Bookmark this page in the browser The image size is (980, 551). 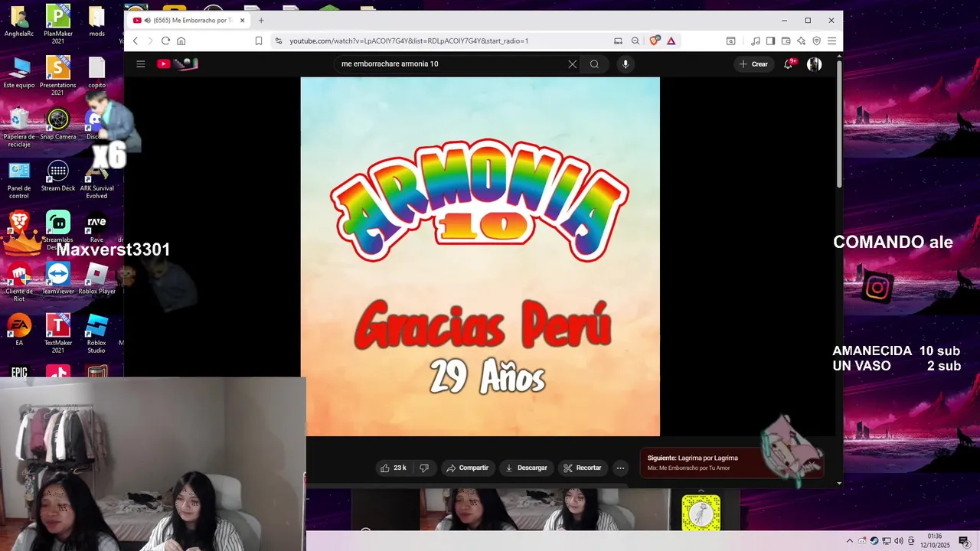click(259, 41)
